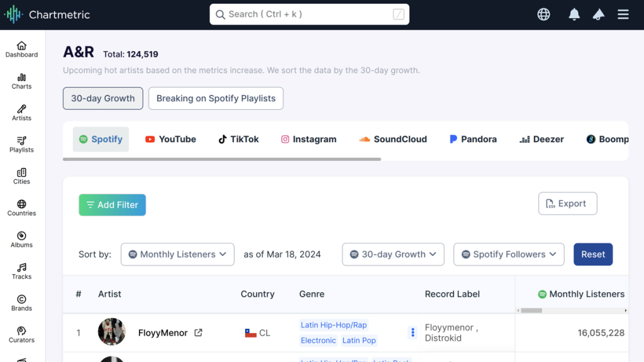Image resolution: width=644 pixels, height=362 pixels.
Task: Click the FloyyMenor artist name
Action: point(163,333)
